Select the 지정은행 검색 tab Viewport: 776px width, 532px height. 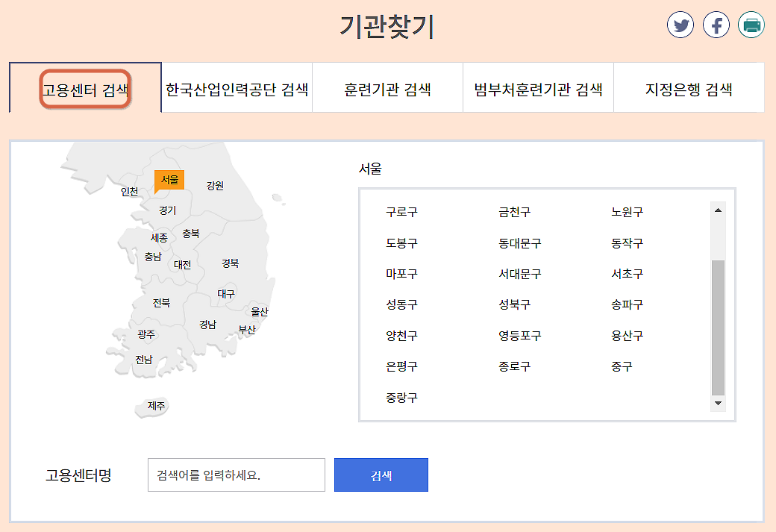689,87
